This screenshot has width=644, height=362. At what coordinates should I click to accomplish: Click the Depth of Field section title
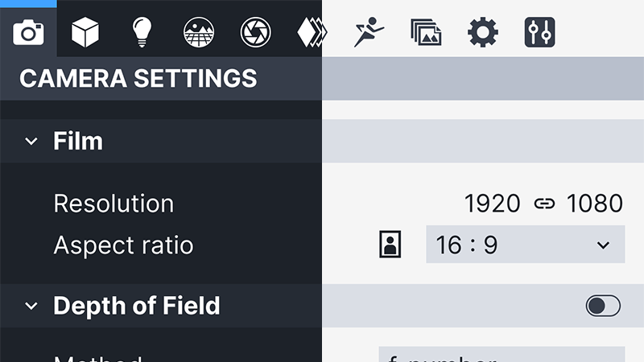tap(136, 306)
